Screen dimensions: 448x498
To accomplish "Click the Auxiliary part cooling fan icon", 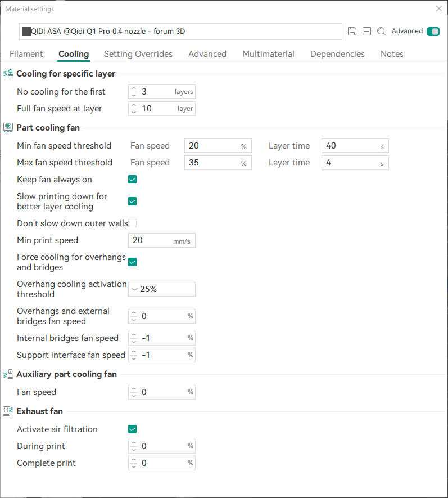I will click(x=8, y=374).
